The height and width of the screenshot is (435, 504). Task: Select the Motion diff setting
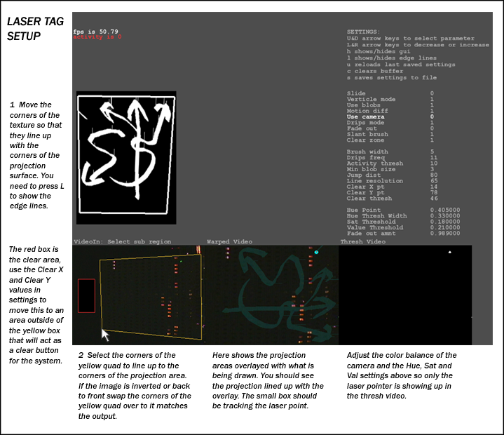(x=390, y=111)
